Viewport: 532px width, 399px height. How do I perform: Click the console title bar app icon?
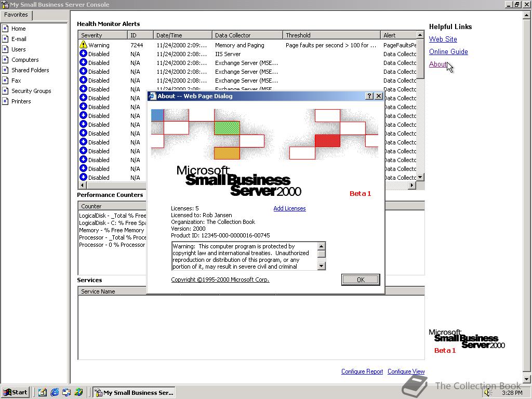click(x=5, y=5)
